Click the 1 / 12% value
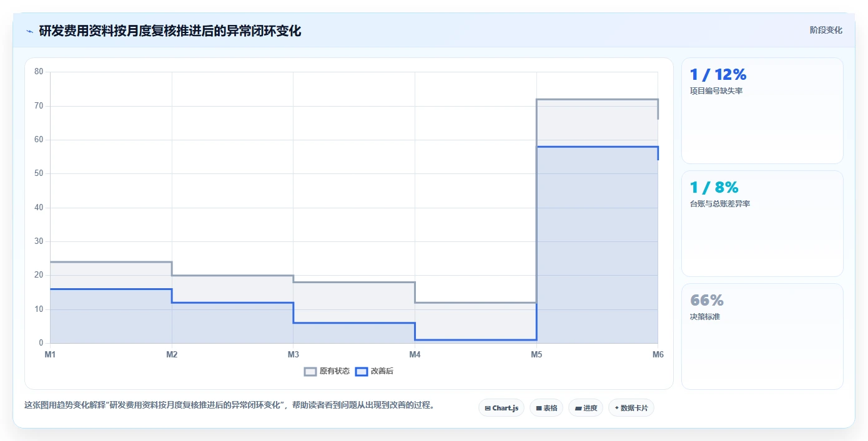This screenshot has width=868, height=441. [x=718, y=74]
